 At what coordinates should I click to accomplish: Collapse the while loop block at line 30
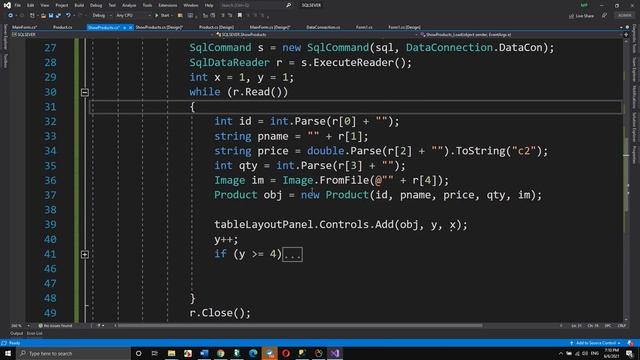pos(85,92)
